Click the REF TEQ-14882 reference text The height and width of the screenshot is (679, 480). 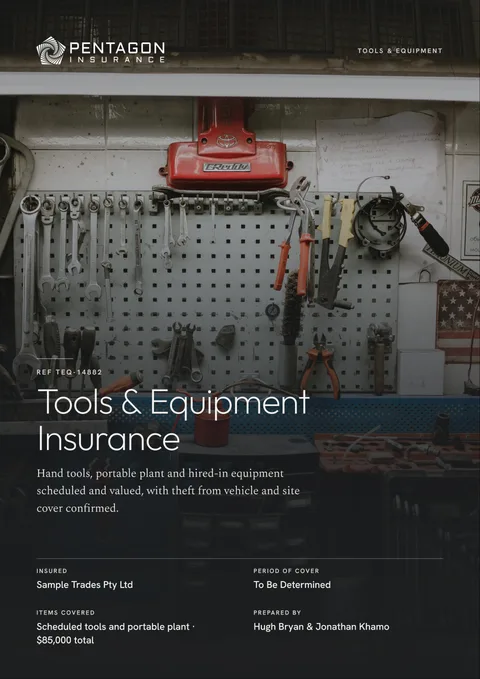[69, 372]
